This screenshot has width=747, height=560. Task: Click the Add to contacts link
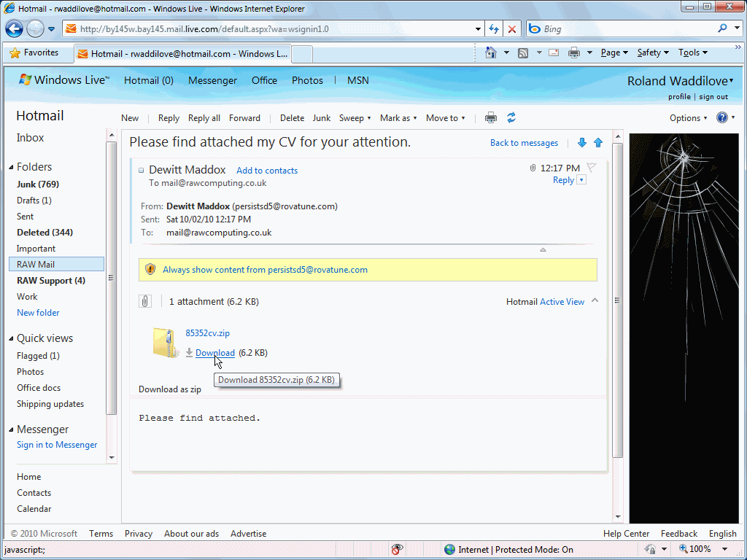(x=267, y=171)
